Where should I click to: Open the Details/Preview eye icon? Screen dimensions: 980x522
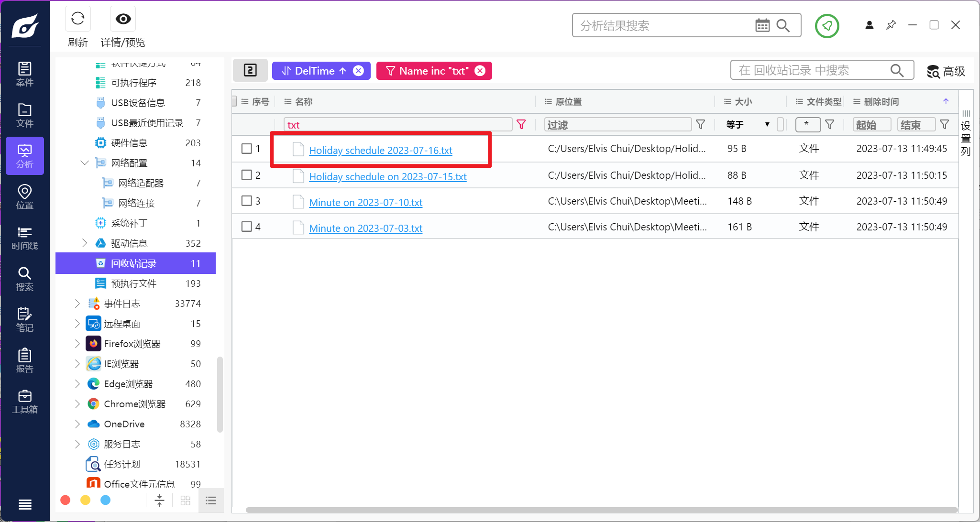(123, 19)
